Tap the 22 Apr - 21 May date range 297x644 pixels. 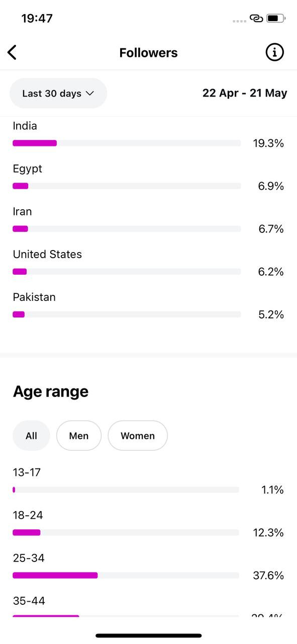pyautogui.click(x=245, y=93)
